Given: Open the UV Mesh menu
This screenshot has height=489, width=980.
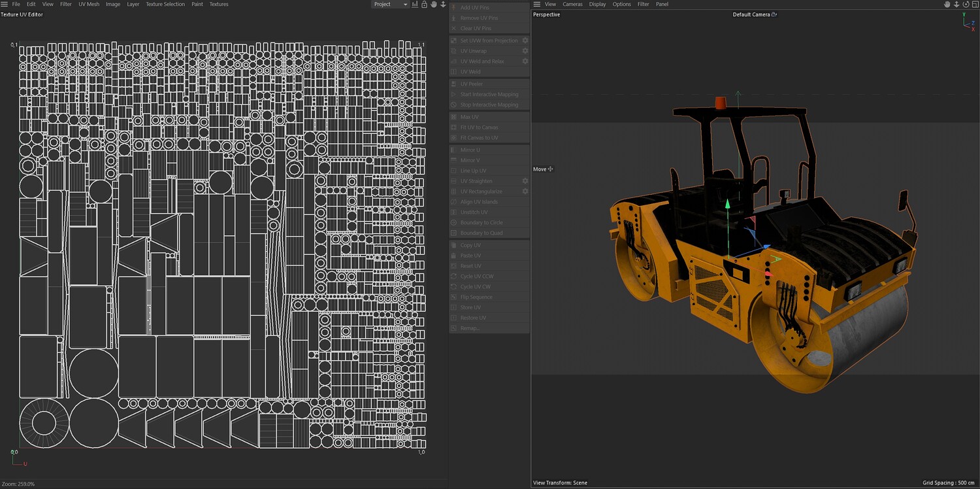Looking at the screenshot, I should coord(89,4).
